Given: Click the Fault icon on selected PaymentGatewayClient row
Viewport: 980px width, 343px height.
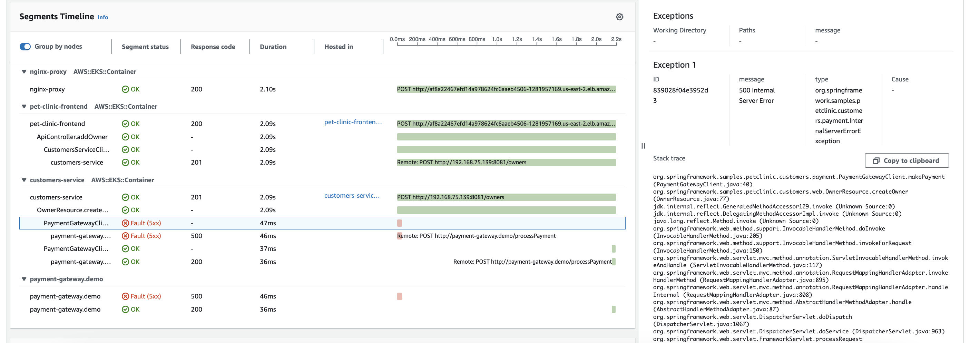Looking at the screenshot, I should [125, 223].
